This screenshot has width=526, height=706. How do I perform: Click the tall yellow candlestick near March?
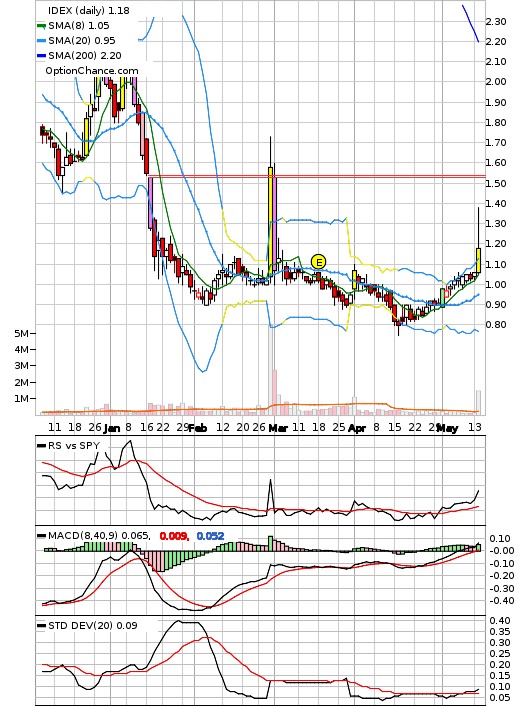[270, 221]
